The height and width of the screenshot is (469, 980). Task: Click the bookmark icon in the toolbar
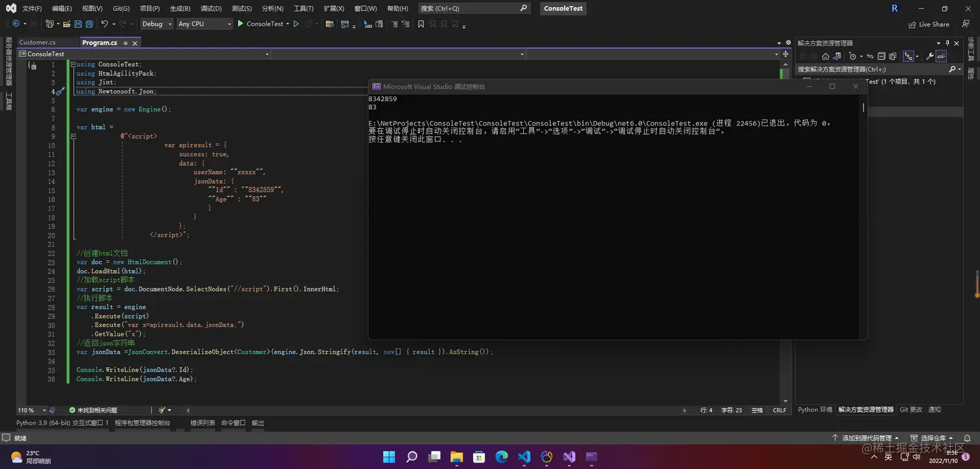click(x=421, y=24)
